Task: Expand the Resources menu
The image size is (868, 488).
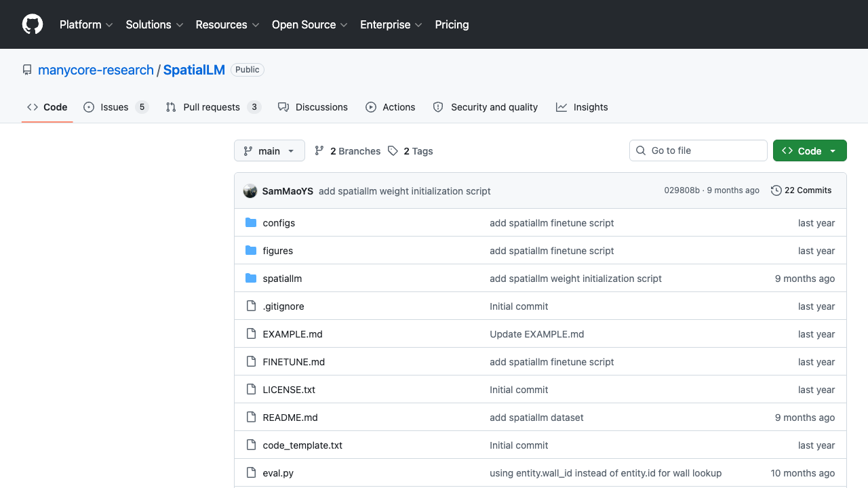Action: pyautogui.click(x=227, y=24)
